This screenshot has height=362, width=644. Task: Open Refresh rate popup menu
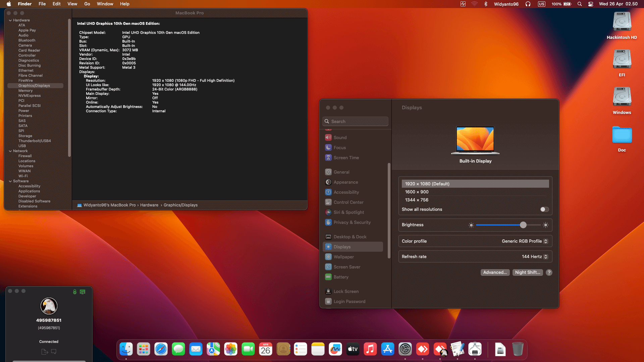click(535, 257)
